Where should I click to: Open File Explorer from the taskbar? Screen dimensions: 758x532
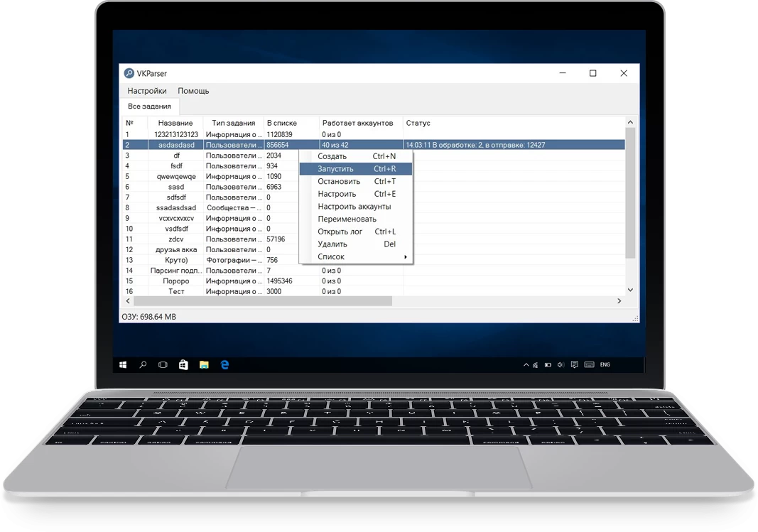204,365
